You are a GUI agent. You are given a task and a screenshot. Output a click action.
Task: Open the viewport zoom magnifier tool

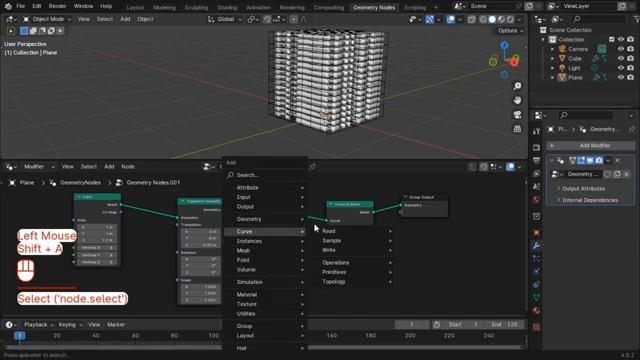tap(517, 86)
